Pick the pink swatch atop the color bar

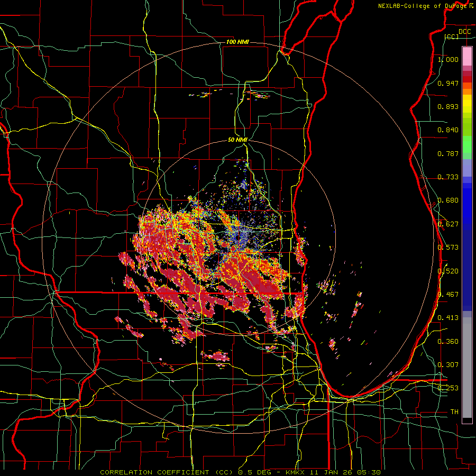tap(467, 57)
